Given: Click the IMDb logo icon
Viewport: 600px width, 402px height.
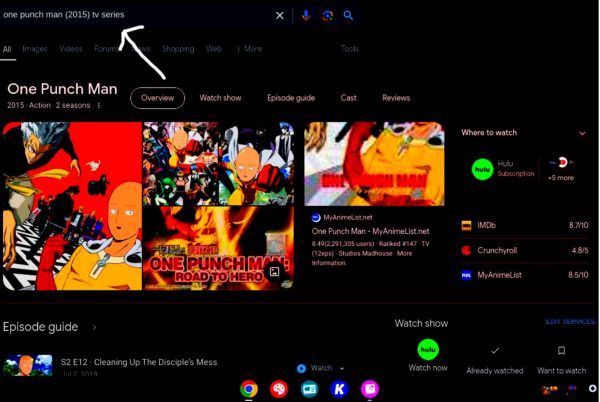Looking at the screenshot, I should point(466,225).
